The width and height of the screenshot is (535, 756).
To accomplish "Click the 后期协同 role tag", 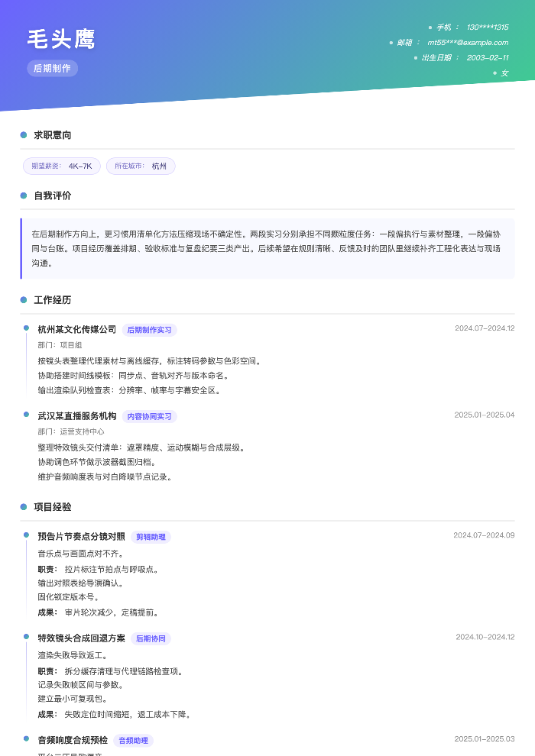I will click(x=151, y=639).
